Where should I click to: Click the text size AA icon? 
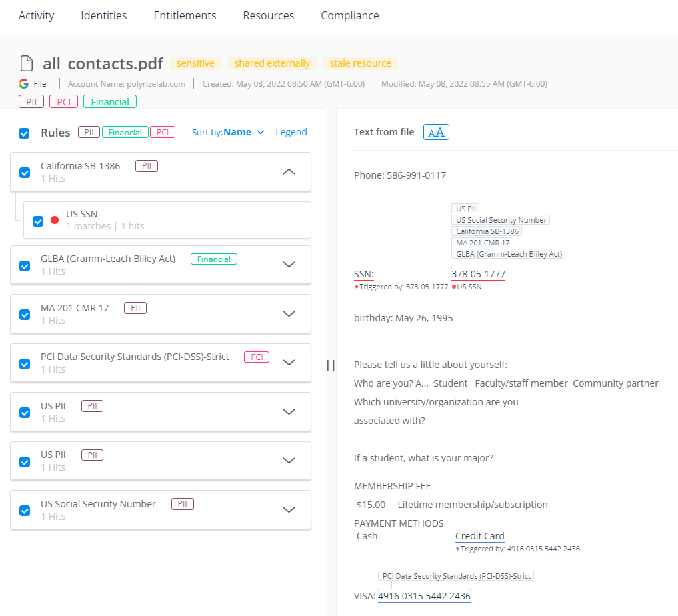tap(436, 132)
